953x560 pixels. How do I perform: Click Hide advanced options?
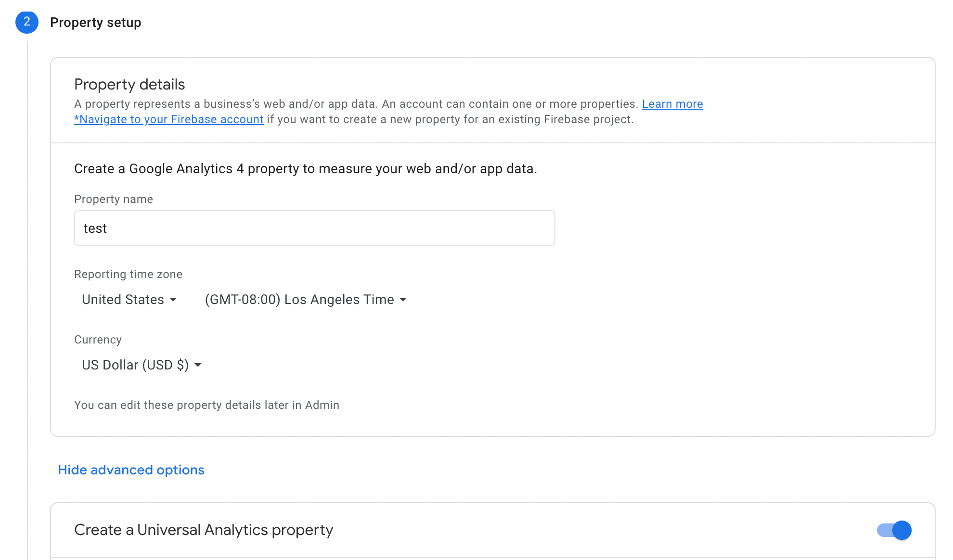[x=131, y=470]
